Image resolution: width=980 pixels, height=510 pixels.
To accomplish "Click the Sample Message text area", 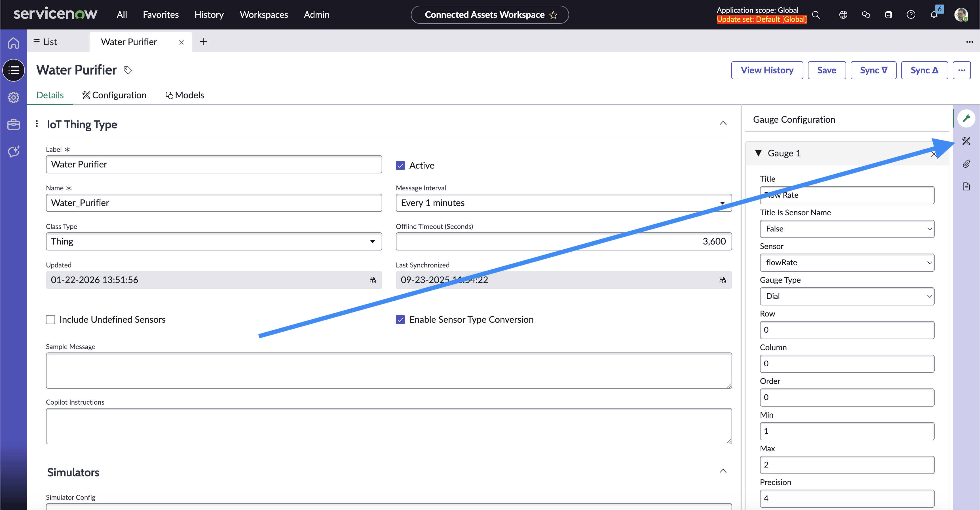I will (x=389, y=371).
